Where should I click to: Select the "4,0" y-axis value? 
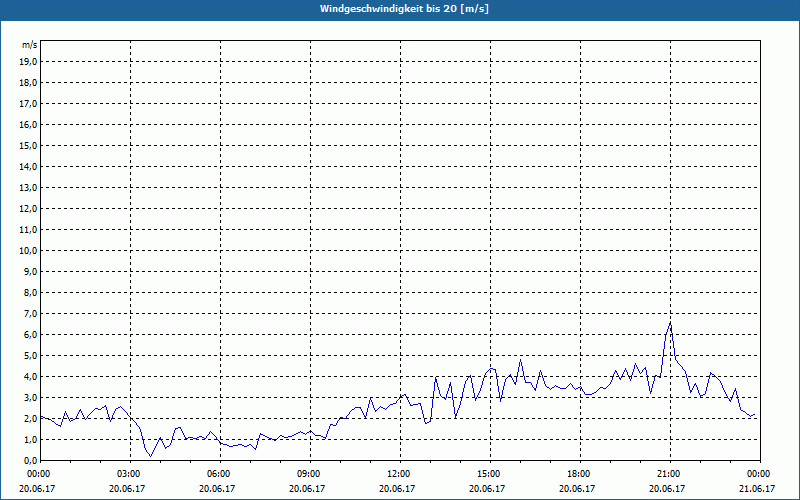pos(30,377)
